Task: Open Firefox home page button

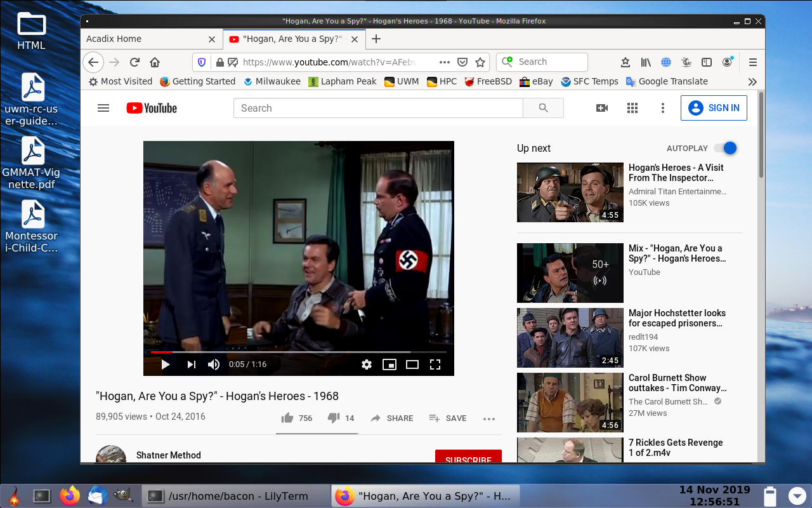Action: click(x=155, y=62)
